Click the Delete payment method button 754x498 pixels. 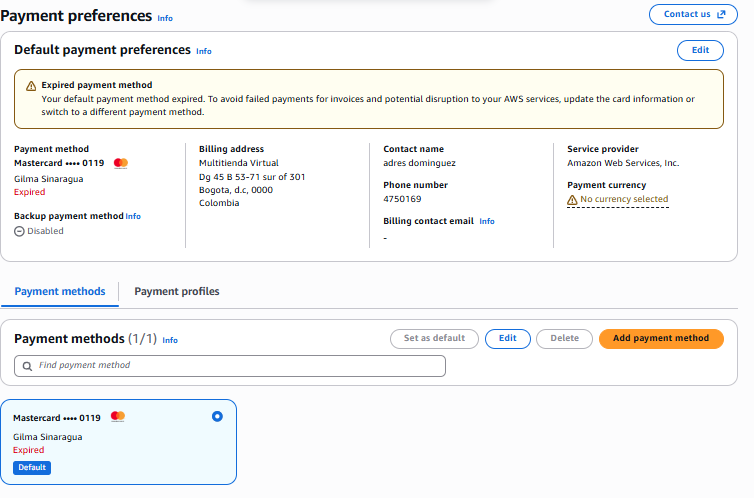[565, 338]
